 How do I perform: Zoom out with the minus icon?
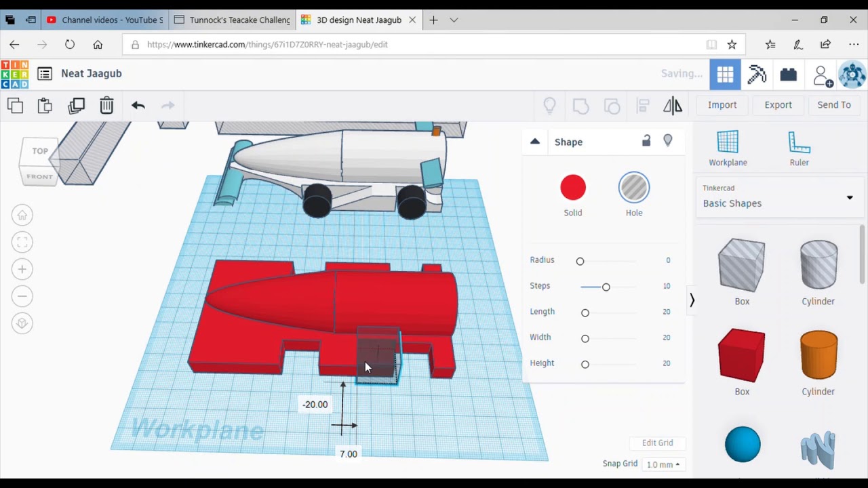[x=22, y=296]
